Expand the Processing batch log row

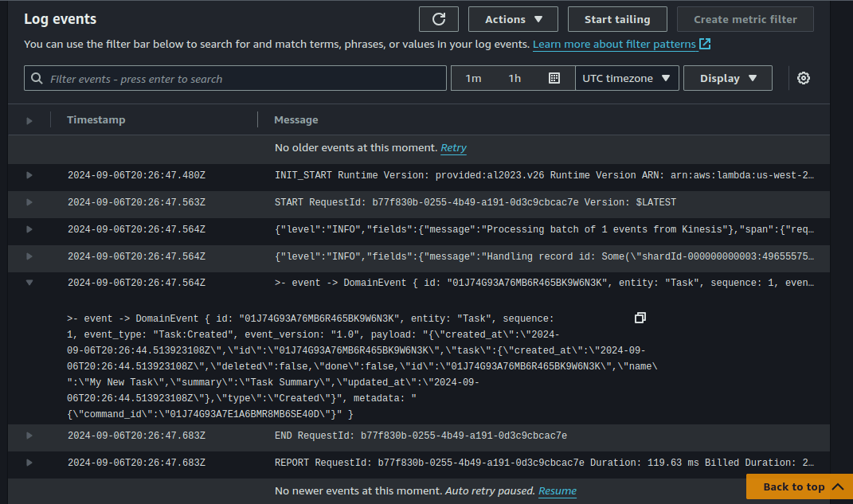[29, 229]
